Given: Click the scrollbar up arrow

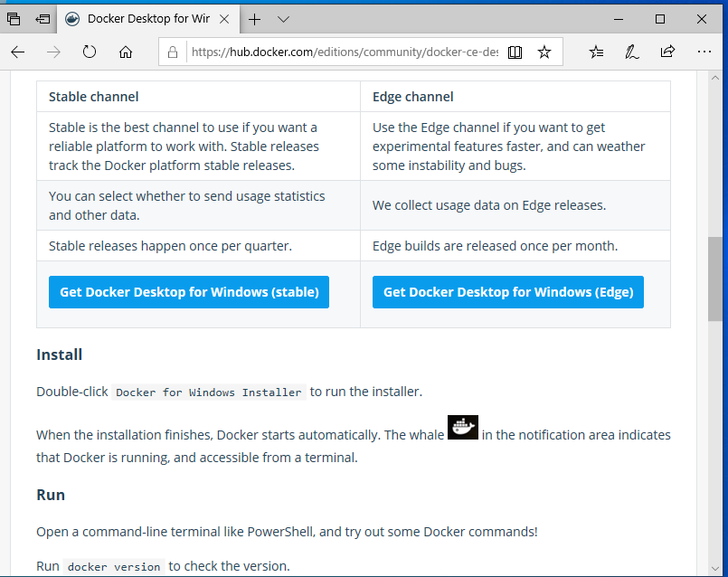Looking at the screenshot, I should click(715, 78).
